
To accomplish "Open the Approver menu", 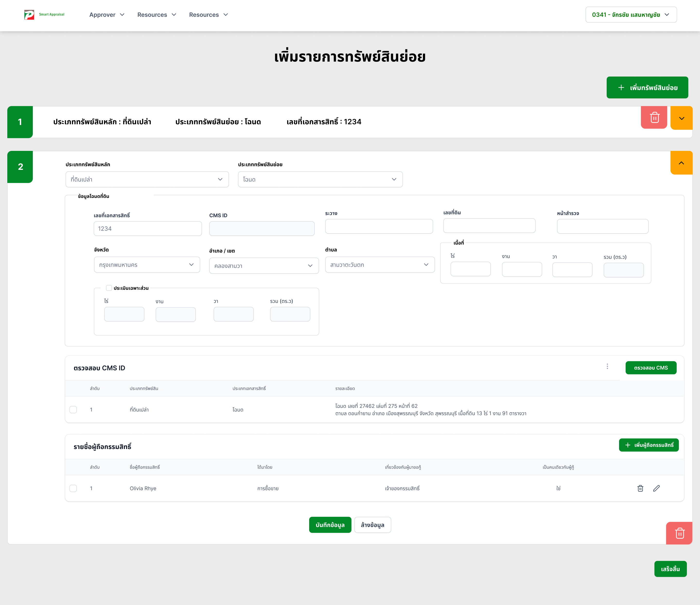I will click(107, 15).
